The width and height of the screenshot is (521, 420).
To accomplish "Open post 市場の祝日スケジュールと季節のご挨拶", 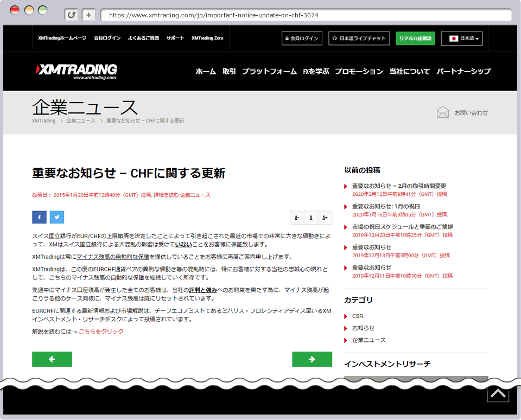I will pos(403,227).
